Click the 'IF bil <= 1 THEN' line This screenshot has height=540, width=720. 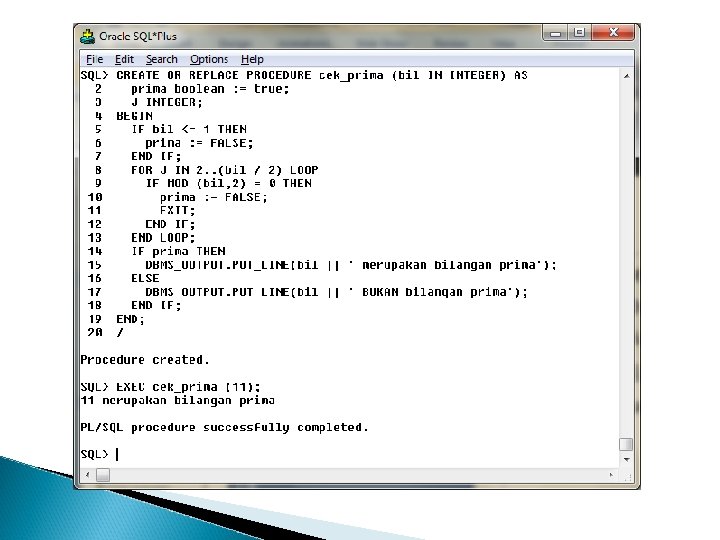[x=189, y=129]
